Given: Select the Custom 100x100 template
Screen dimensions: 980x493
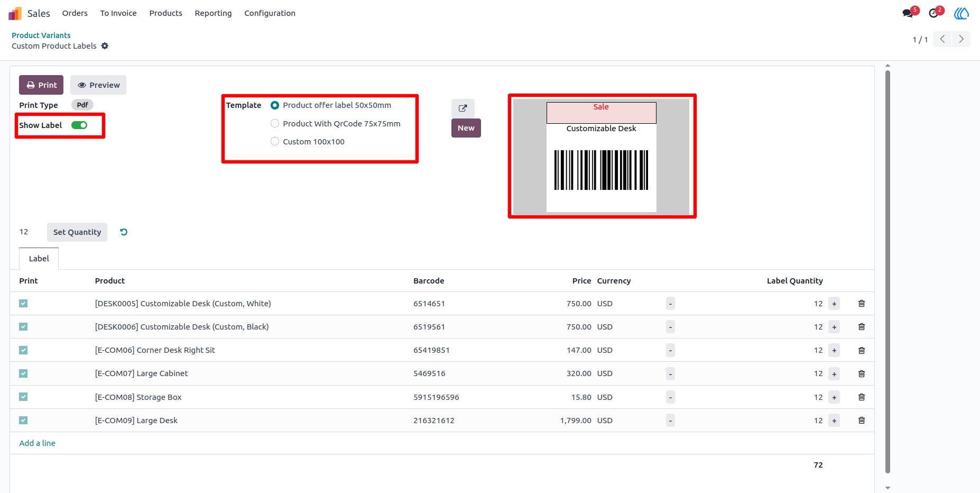Looking at the screenshot, I should pyautogui.click(x=275, y=142).
